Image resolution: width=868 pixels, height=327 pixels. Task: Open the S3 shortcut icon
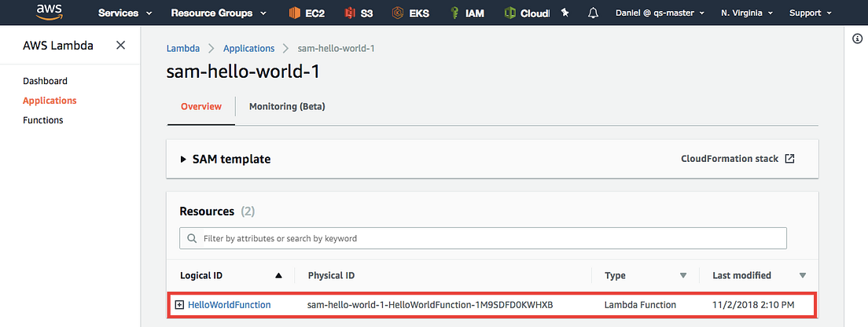pos(349,13)
